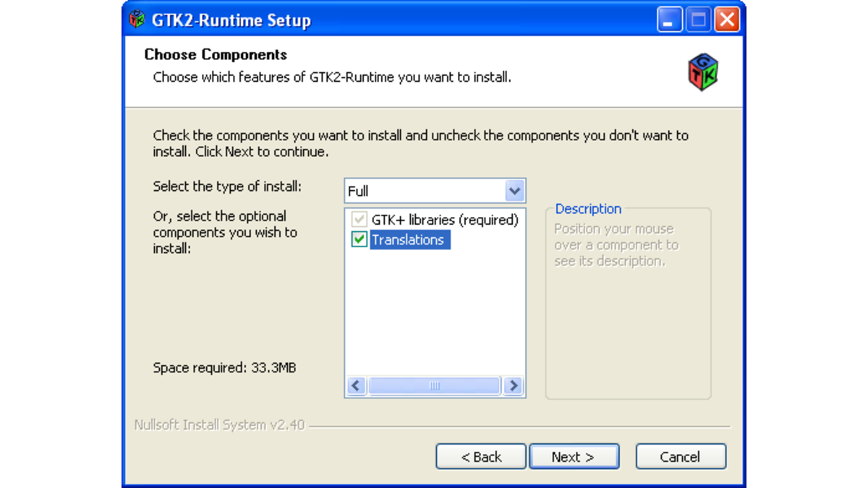
Task: Click the right scroll arrow below components
Action: pyautogui.click(x=513, y=385)
